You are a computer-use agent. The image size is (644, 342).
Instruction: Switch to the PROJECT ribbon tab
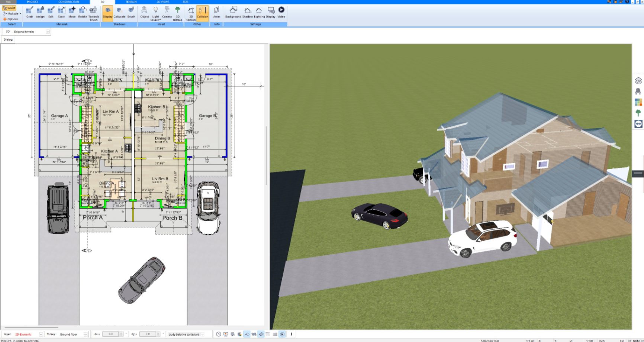click(33, 2)
